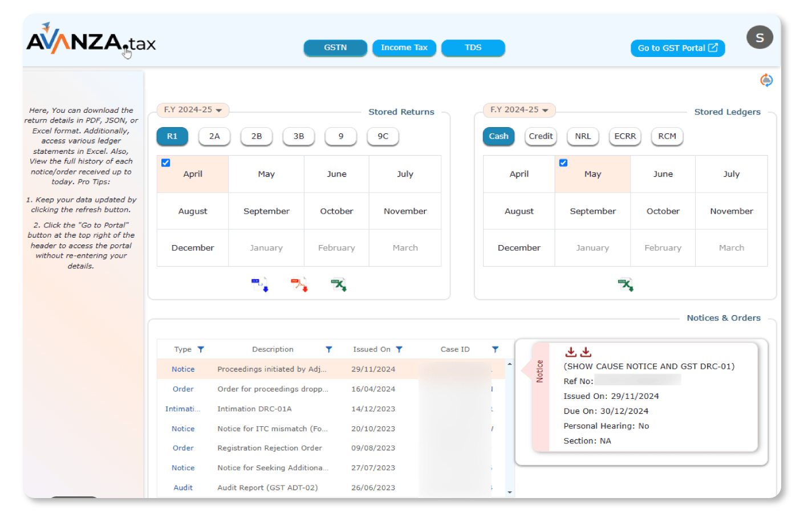Download stored return as JSON file
The width and height of the screenshot is (812, 518).
click(x=260, y=284)
